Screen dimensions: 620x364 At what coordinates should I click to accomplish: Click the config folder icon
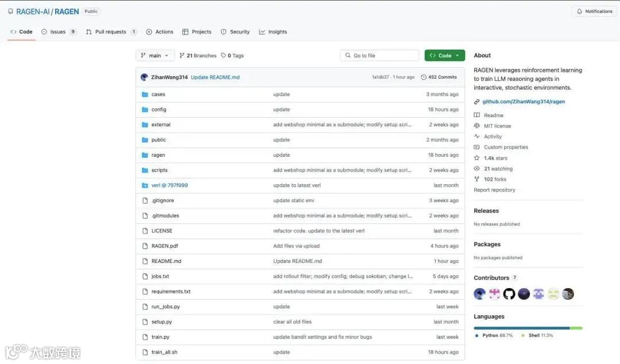click(x=145, y=110)
